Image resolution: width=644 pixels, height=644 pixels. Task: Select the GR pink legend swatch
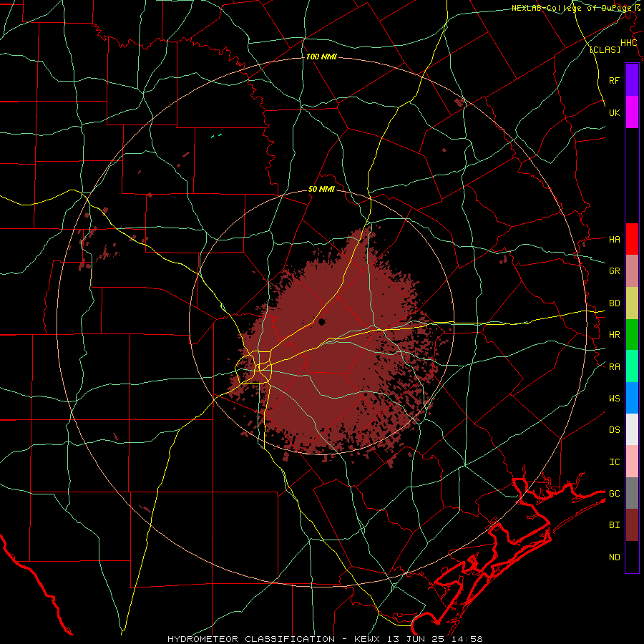[632, 271]
